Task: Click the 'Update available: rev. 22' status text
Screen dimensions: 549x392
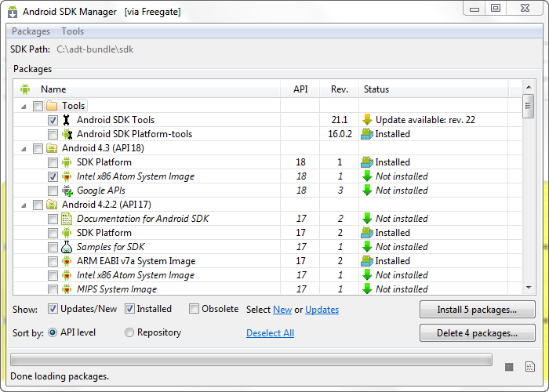Action: (425, 120)
